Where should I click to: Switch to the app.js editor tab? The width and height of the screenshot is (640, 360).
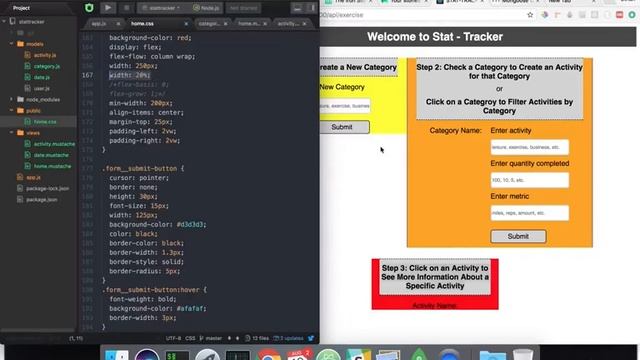tap(99, 24)
